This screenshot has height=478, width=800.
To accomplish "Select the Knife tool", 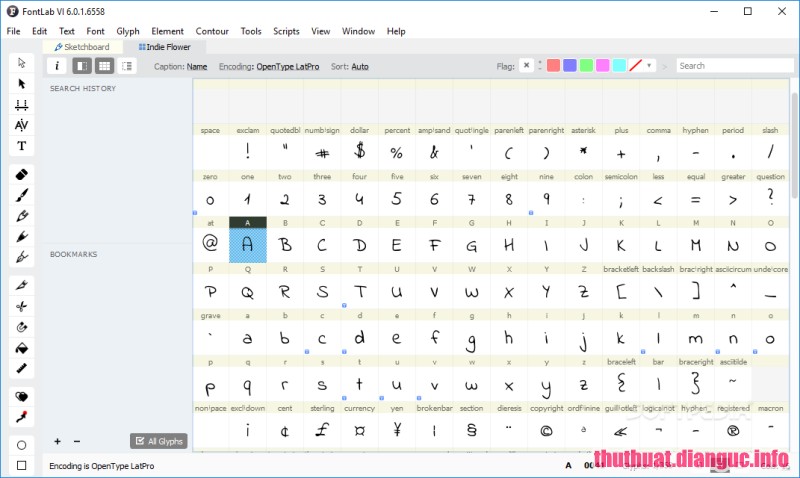I will point(21,285).
